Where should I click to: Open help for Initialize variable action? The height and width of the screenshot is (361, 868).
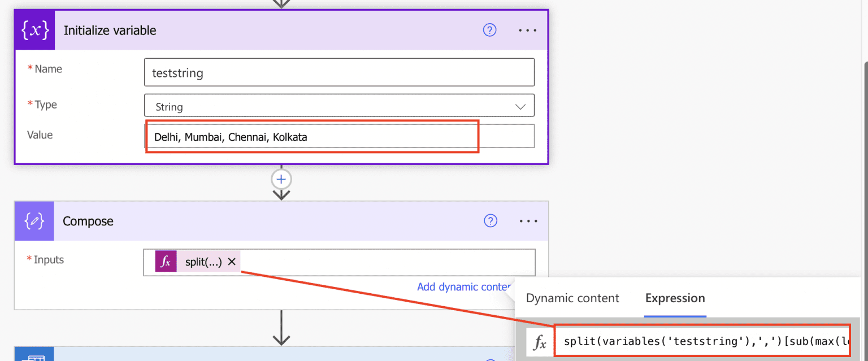(489, 30)
